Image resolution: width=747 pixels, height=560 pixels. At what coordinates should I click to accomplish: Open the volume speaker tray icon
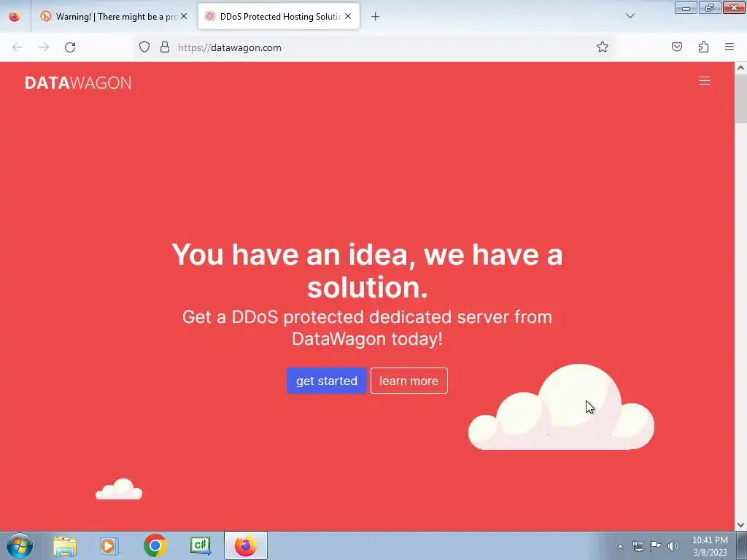tap(673, 546)
